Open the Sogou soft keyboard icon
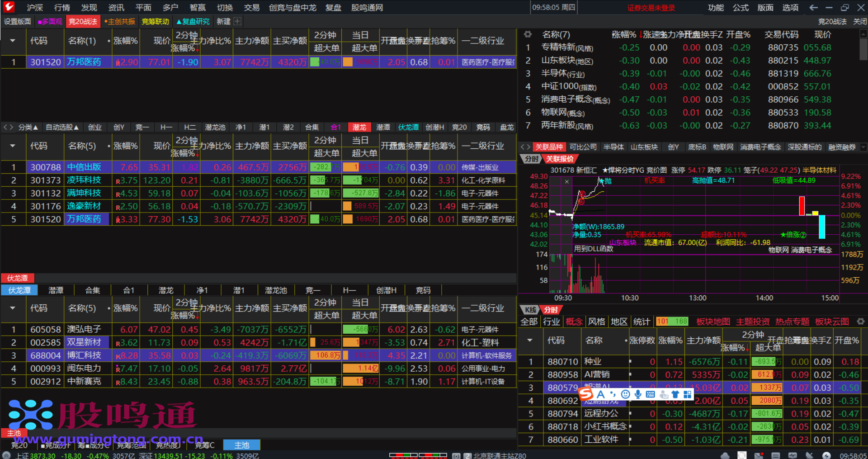868x459 pixels. (x=651, y=394)
